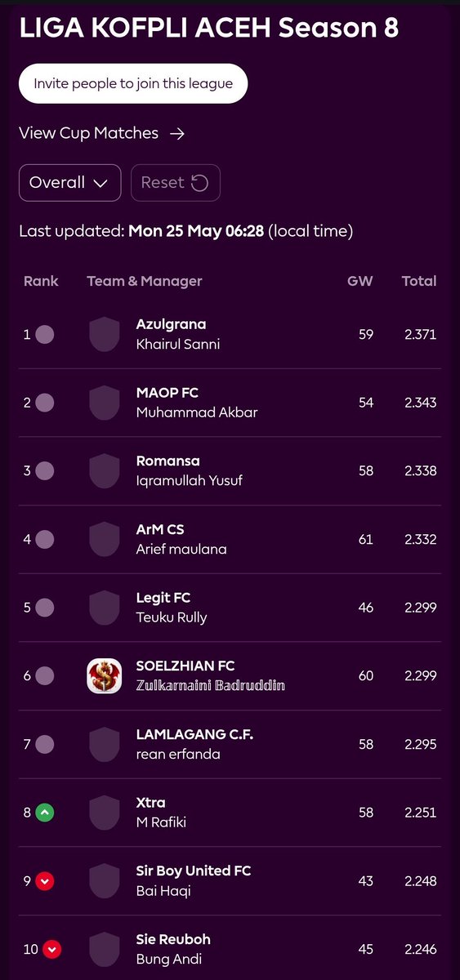Image resolution: width=460 pixels, height=980 pixels.
Task: Click the grey status dot beside rank 1
Action: [x=45, y=334]
